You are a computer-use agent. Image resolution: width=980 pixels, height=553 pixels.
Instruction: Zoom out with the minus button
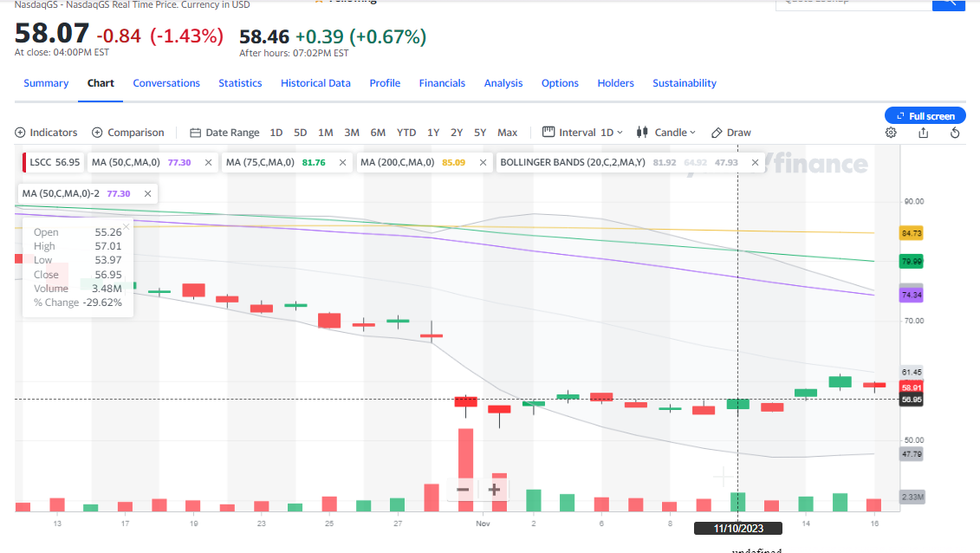click(463, 490)
